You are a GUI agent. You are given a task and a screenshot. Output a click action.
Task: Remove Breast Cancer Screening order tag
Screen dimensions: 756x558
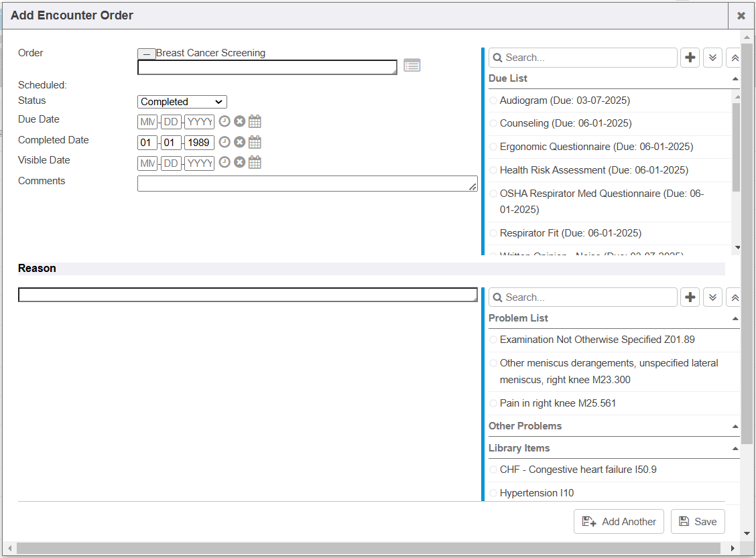tap(146, 54)
